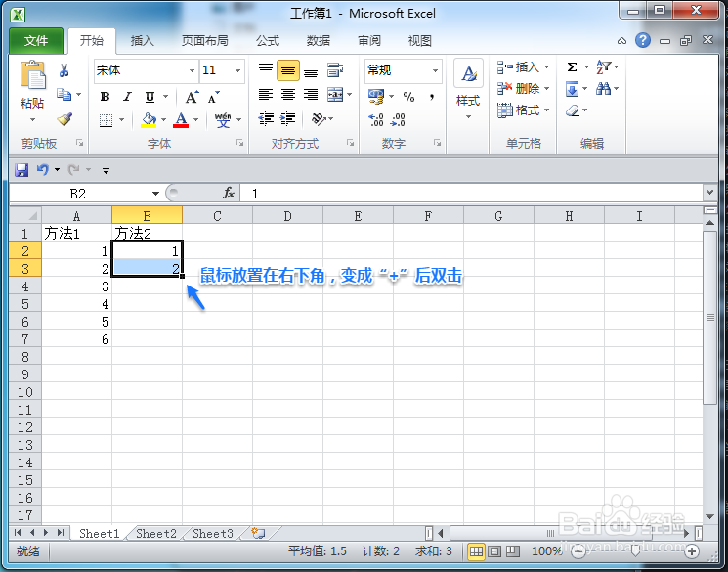Image resolution: width=728 pixels, height=572 pixels.
Task: Click Merge and Center icon
Action: (x=335, y=95)
